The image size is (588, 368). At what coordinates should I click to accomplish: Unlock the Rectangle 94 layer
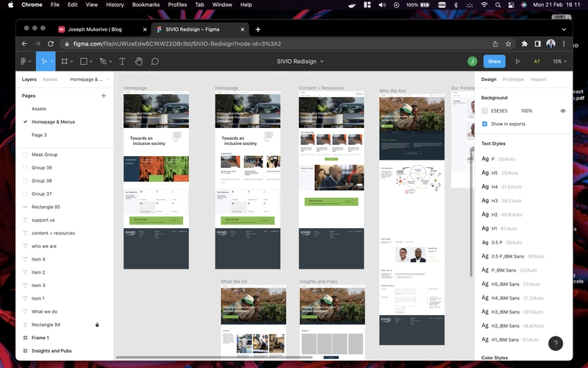(97, 325)
